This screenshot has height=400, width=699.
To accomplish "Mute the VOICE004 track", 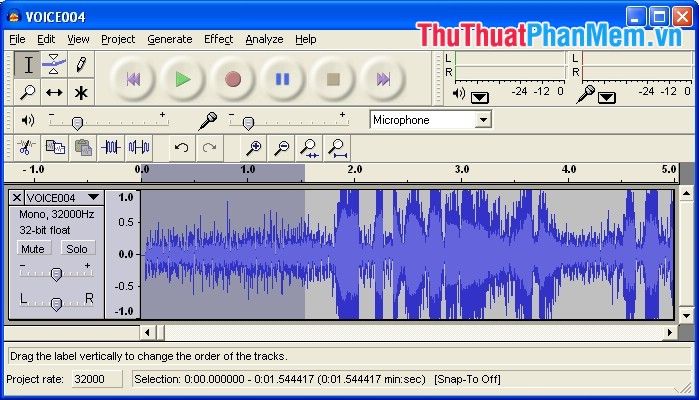I will tap(33, 248).
